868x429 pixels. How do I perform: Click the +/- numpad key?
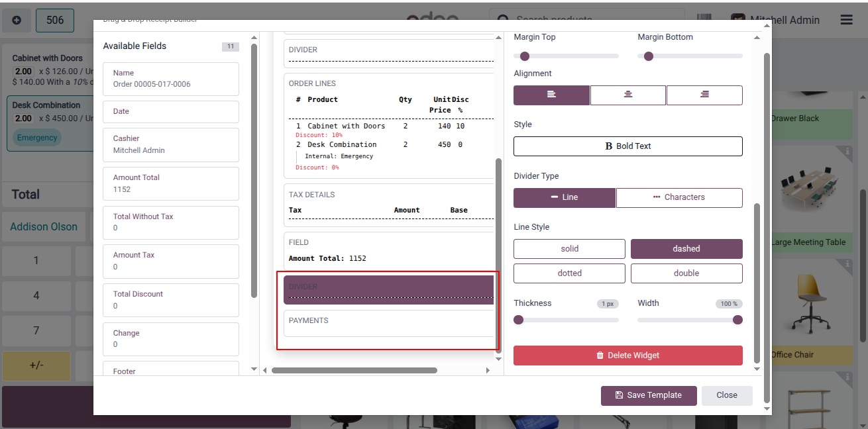click(x=36, y=365)
